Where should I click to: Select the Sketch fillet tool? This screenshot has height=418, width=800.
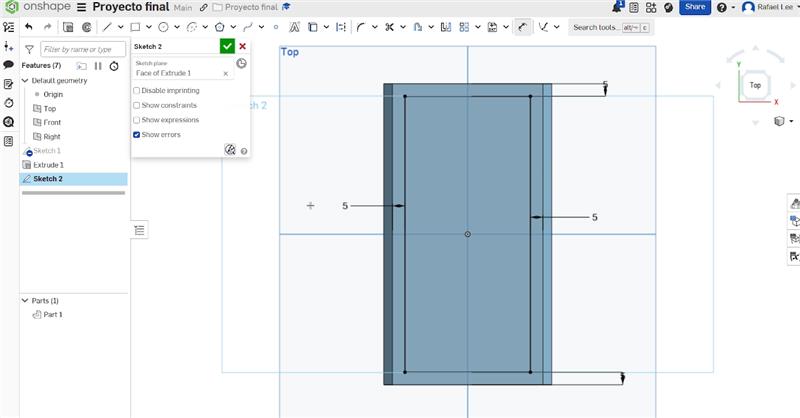(361, 27)
